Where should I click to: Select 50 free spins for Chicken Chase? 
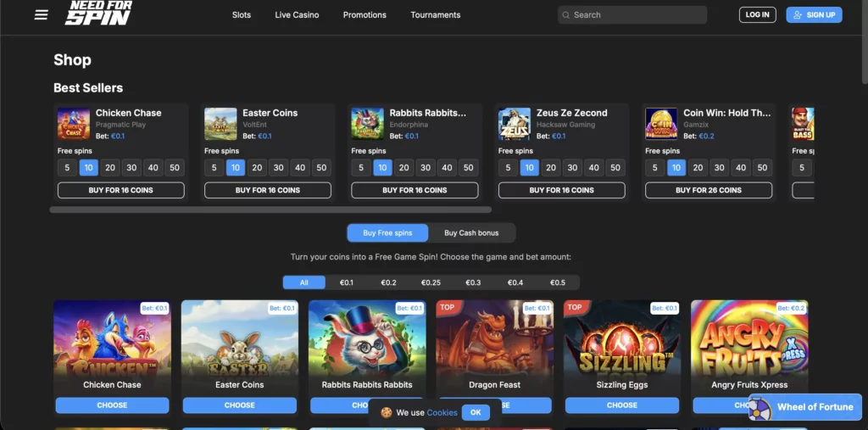pos(175,168)
